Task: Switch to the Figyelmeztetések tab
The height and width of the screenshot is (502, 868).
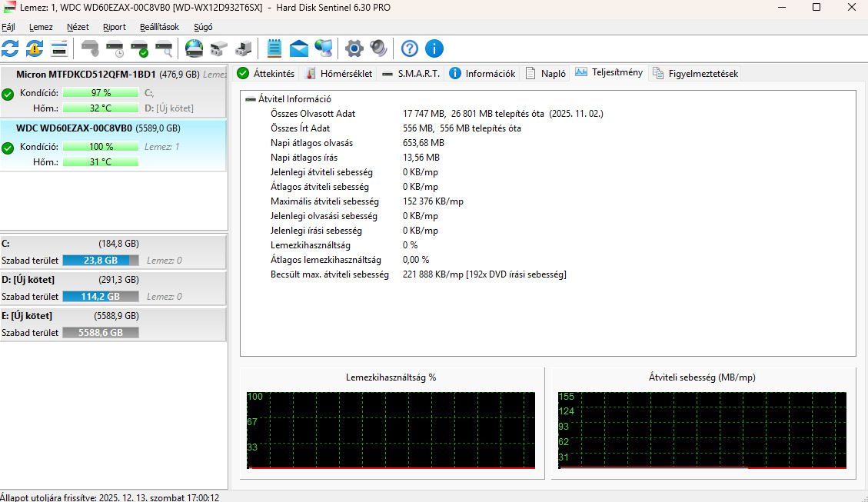Action: [695, 74]
